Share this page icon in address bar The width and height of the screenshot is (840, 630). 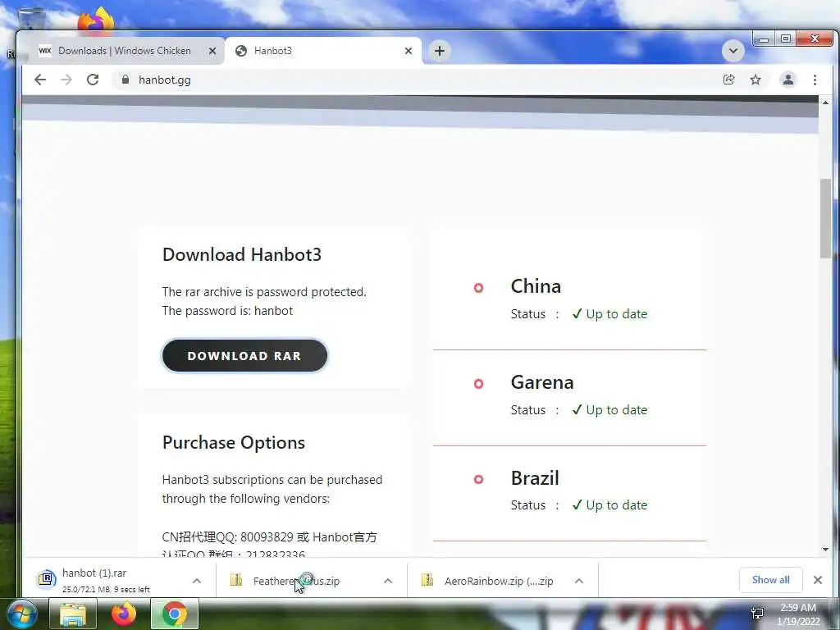[x=728, y=80]
